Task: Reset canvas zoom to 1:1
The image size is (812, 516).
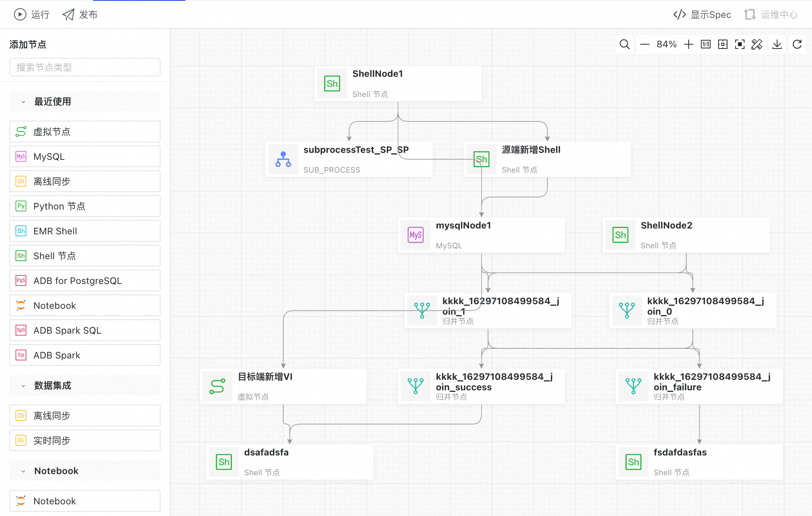Action: point(705,44)
